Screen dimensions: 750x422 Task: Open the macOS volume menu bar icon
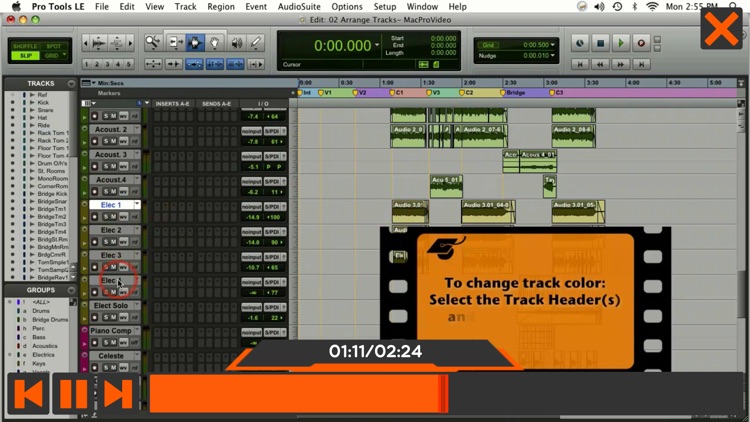point(599,7)
